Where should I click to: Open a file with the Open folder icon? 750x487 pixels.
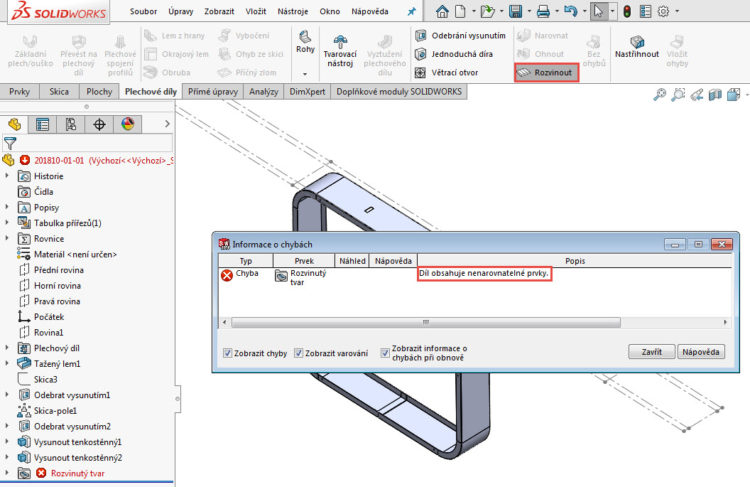487,11
